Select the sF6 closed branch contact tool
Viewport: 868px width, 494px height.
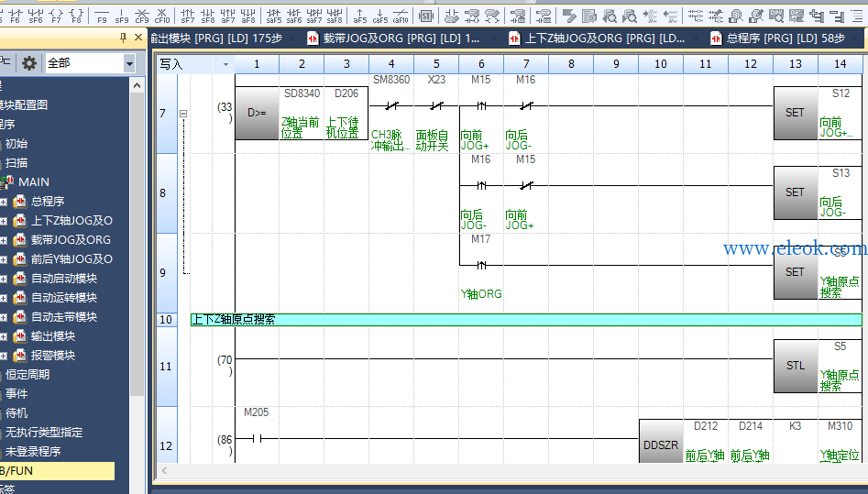point(36,16)
